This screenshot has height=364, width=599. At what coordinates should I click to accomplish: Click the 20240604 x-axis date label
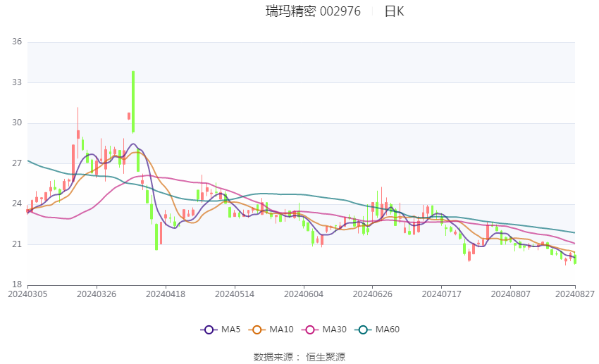[304, 294]
